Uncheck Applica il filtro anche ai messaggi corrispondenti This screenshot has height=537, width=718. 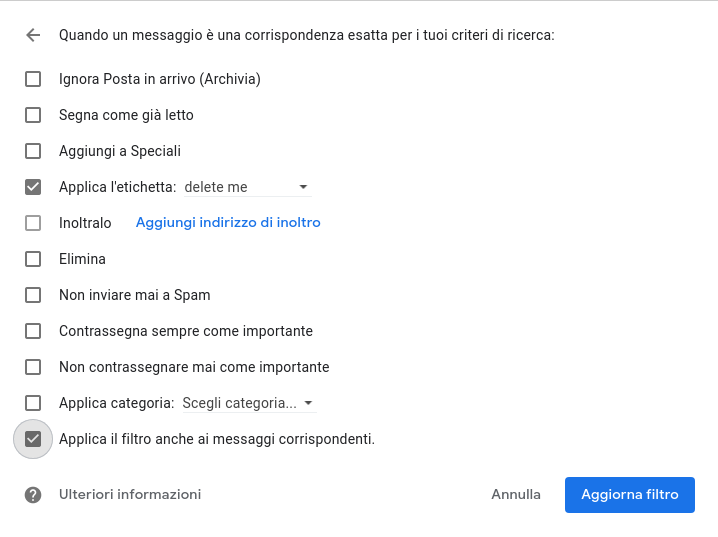tap(33, 439)
